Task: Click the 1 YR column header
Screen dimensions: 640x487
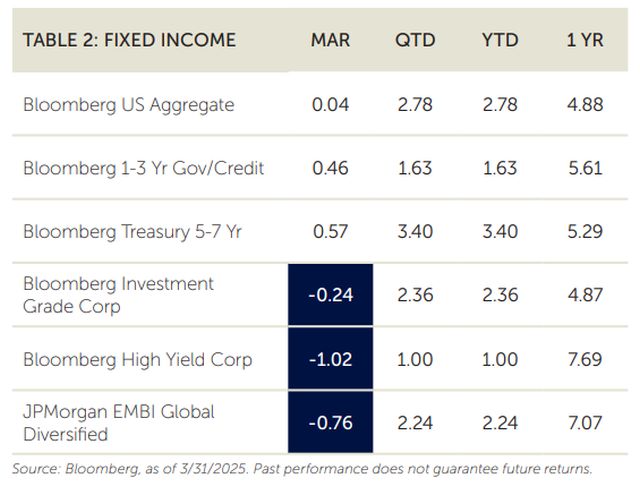Action: pos(584,40)
